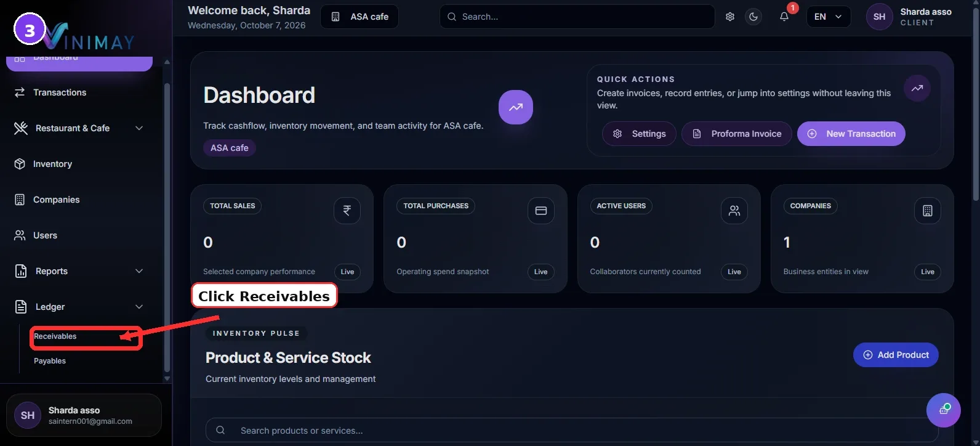
Task: Click the sidebar scrollbar down arrow
Action: [167, 379]
